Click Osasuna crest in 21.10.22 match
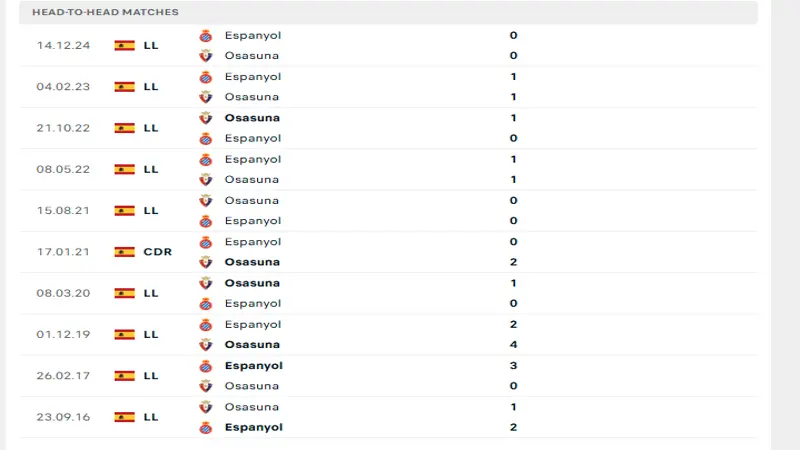This screenshot has width=800, height=450. (x=206, y=118)
